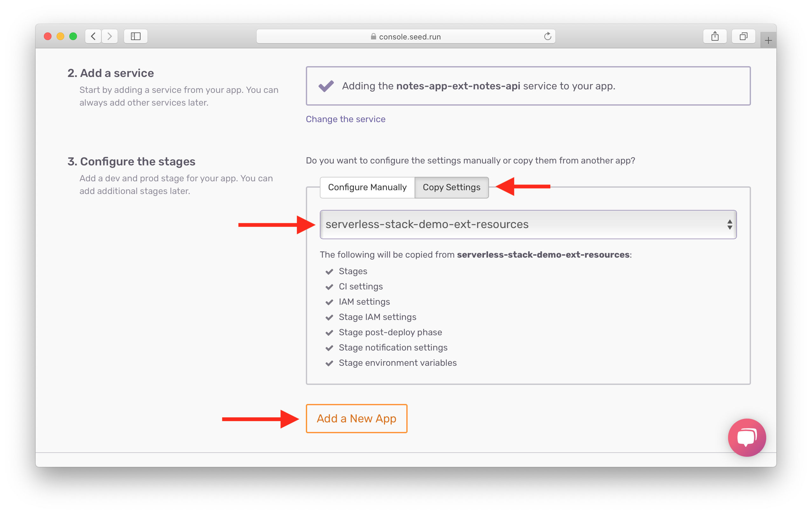
Task: Toggle to Copy Settings tab
Action: pyautogui.click(x=451, y=186)
